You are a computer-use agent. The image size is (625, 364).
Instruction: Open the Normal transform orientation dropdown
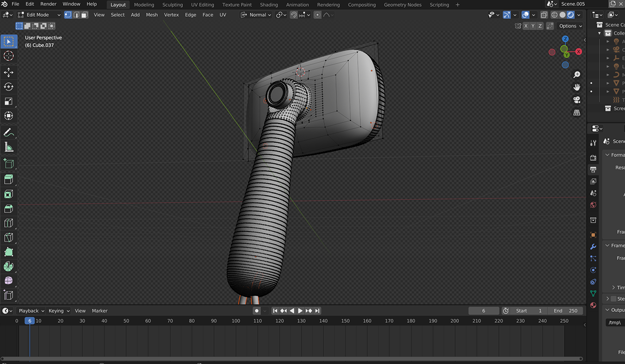pyautogui.click(x=257, y=15)
